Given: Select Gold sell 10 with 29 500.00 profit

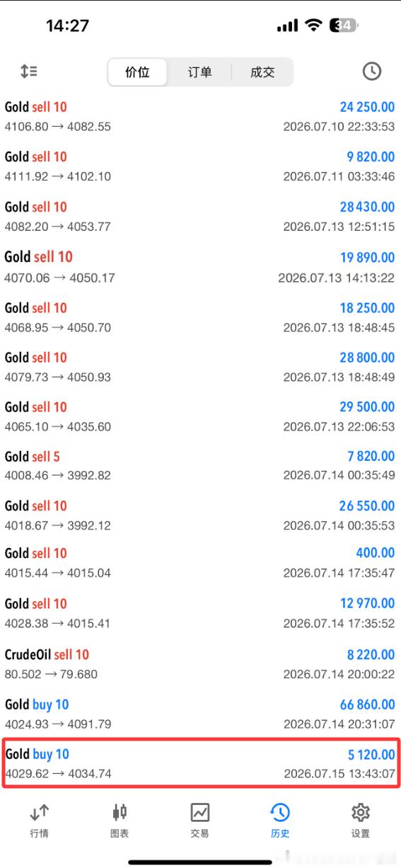Looking at the screenshot, I should (200, 416).
